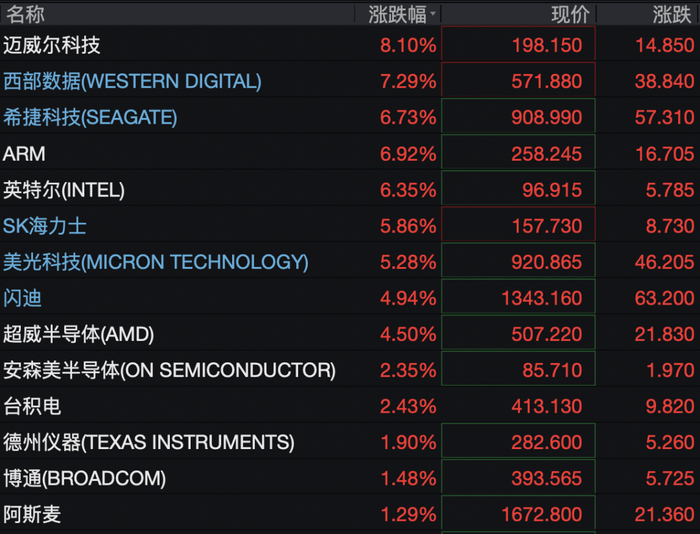Open 西部数据(WESTERN DIGITAL) stock link

coord(132,81)
